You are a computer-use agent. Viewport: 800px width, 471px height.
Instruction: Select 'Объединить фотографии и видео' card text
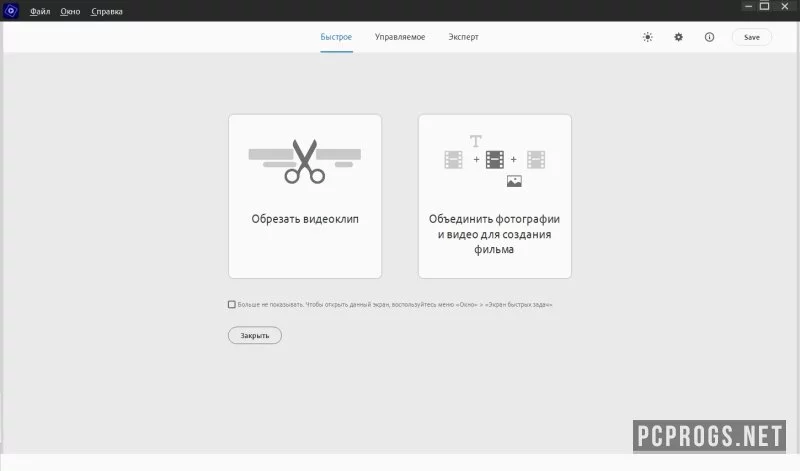[x=494, y=234]
